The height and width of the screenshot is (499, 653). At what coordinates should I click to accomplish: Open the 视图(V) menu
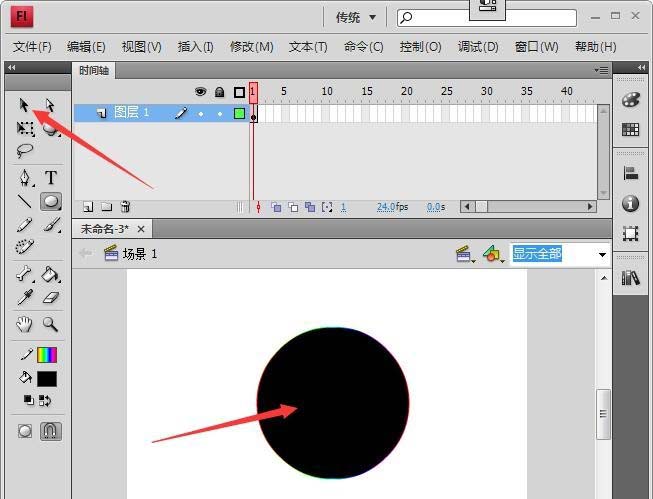pos(142,47)
